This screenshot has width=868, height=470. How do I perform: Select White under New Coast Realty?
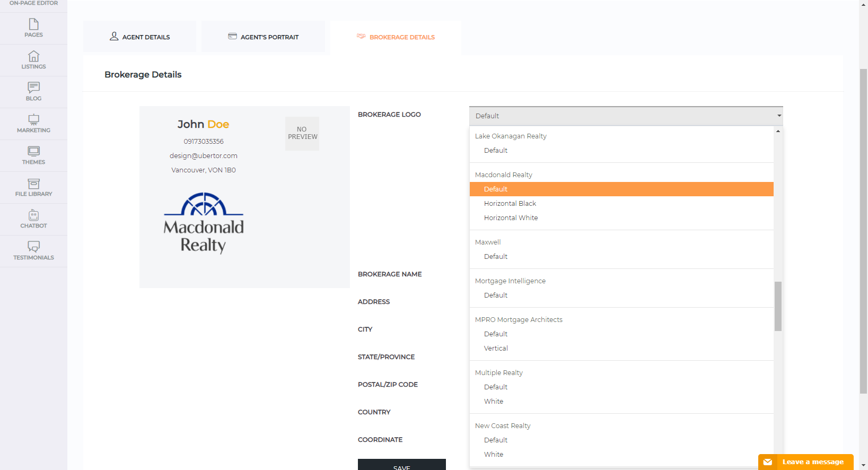(621, 455)
